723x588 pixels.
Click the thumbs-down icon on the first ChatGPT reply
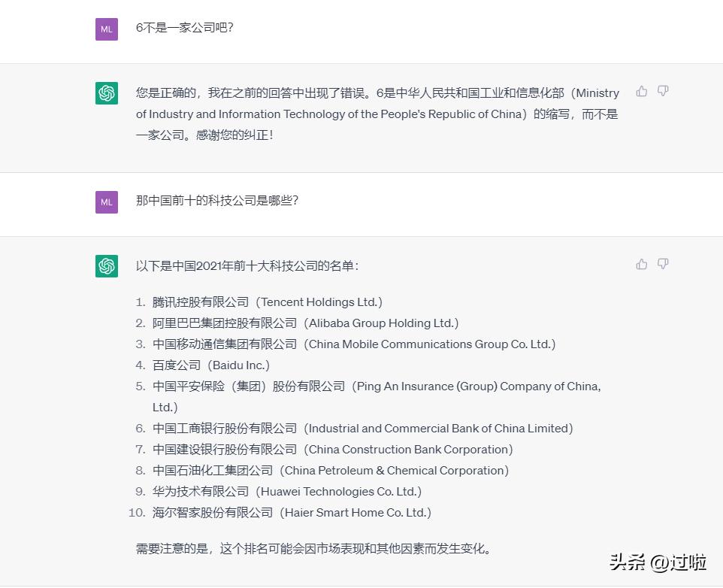(x=662, y=91)
